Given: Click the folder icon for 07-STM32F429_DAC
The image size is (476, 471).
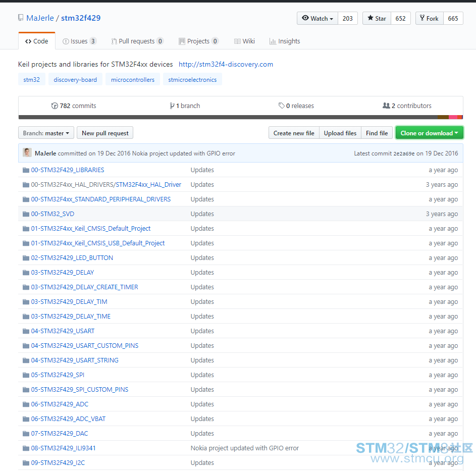Looking at the screenshot, I should [x=26, y=433].
